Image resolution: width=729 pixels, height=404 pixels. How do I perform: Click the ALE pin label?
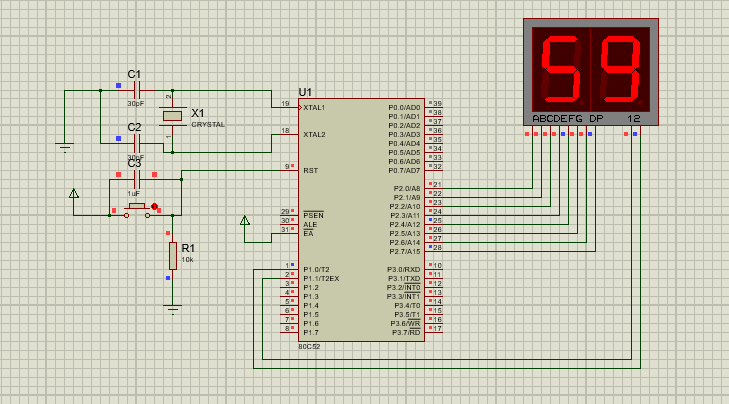(x=310, y=225)
